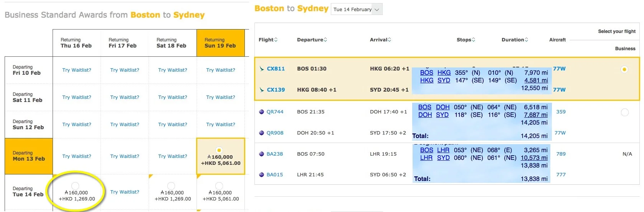Sort by Departure using its column arrows
Image resolution: width=644 pixels, height=212 pixels.
pyautogui.click(x=325, y=40)
